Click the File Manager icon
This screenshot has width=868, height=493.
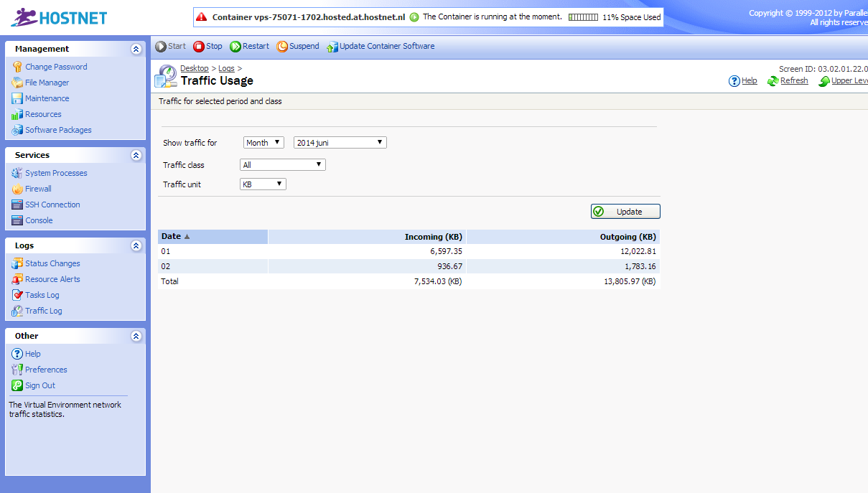(x=17, y=83)
